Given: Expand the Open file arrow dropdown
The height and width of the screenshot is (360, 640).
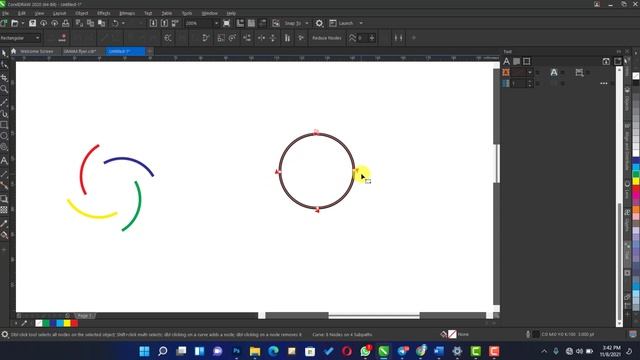Looking at the screenshot, I should coord(22,23).
